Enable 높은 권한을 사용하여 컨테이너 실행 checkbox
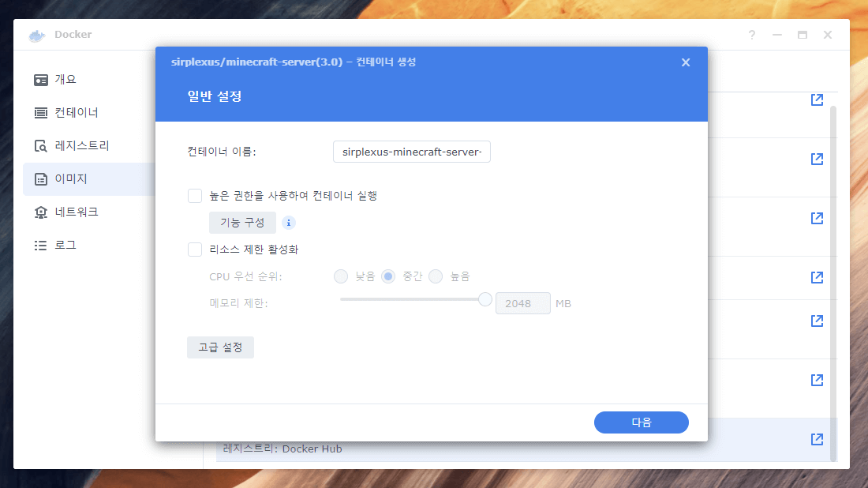The height and width of the screenshot is (488, 868). coord(195,196)
